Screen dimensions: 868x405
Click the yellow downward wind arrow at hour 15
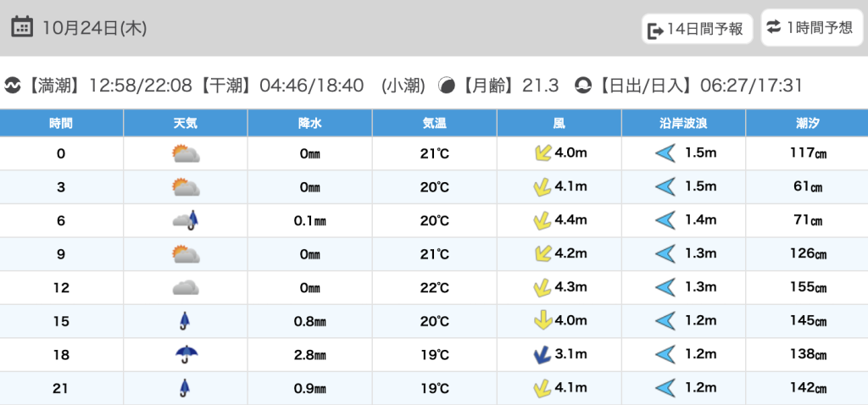[x=540, y=321]
